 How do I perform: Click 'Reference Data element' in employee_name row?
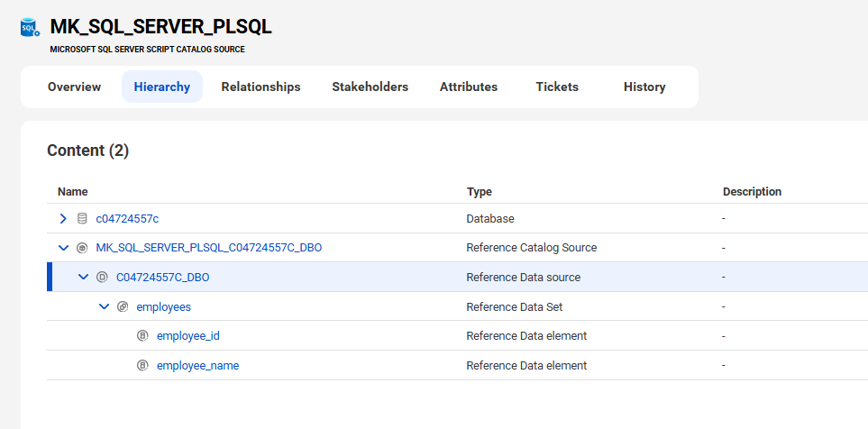coord(527,365)
